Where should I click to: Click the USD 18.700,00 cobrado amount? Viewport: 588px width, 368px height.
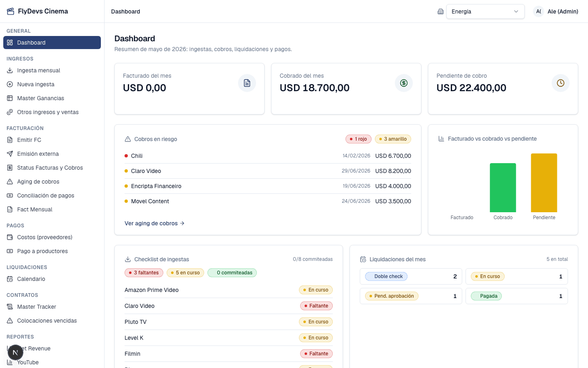pos(314,88)
